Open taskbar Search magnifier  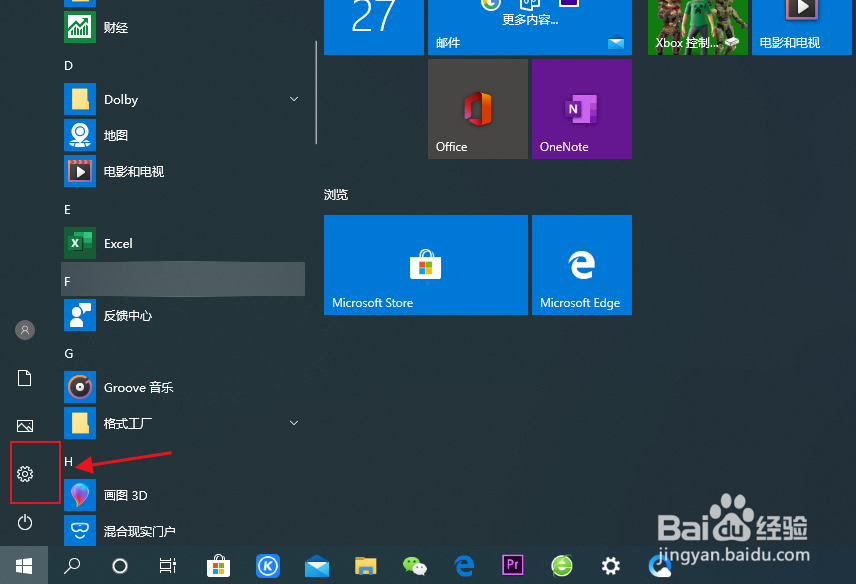click(x=72, y=565)
